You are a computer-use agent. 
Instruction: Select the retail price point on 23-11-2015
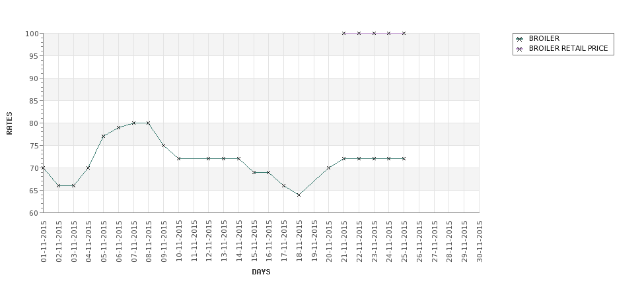374,33
